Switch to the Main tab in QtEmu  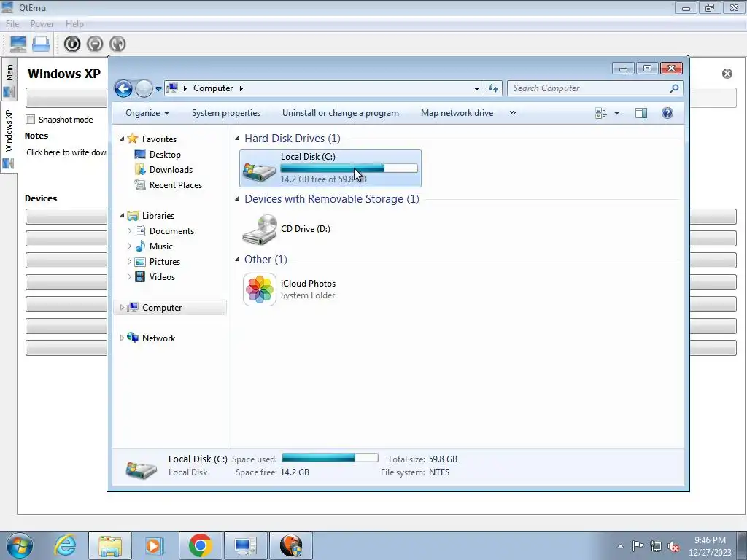pos(9,80)
